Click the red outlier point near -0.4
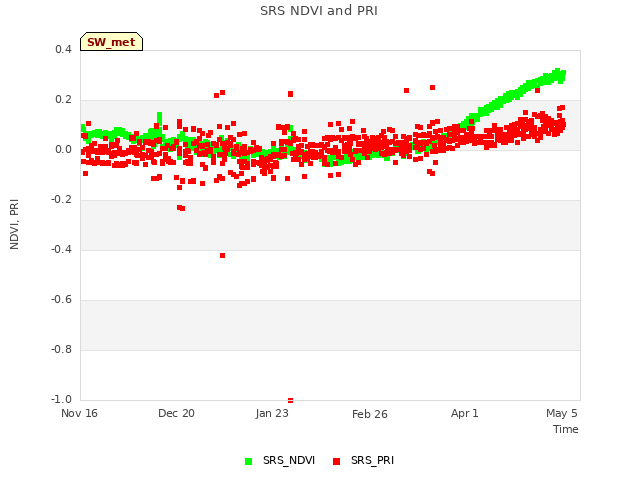Viewport: 640px width, 480px height. click(222, 256)
